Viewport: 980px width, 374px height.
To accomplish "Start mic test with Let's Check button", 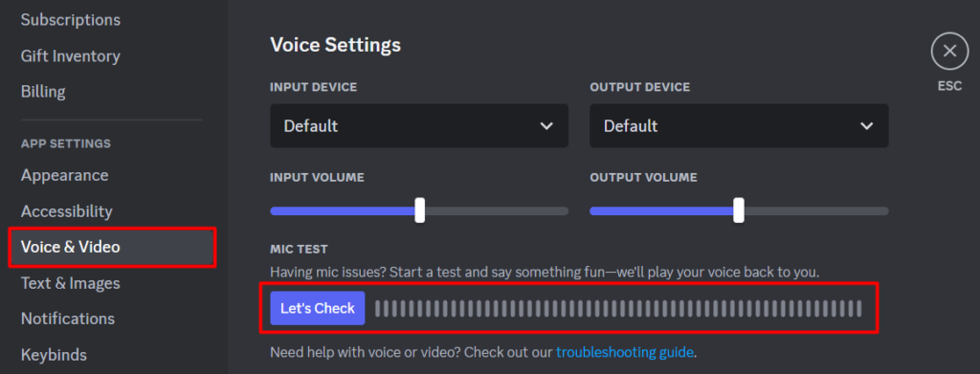I will 318,308.
